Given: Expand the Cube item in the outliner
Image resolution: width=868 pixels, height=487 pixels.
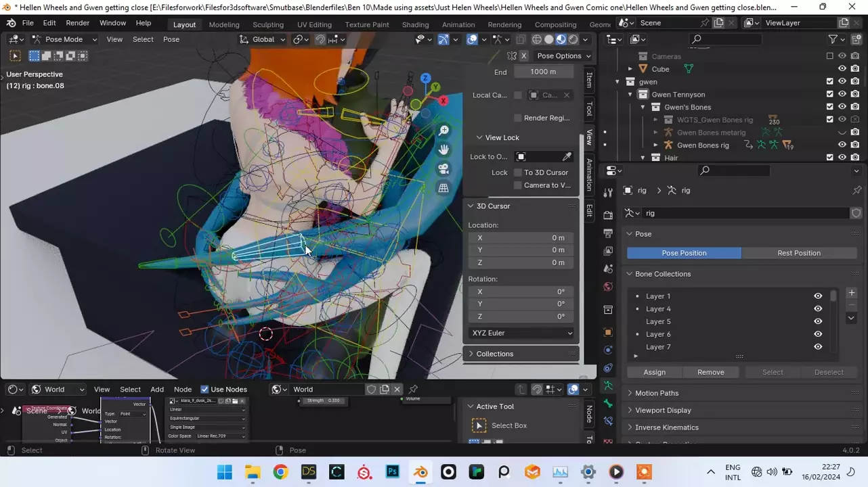Looking at the screenshot, I should coord(630,69).
